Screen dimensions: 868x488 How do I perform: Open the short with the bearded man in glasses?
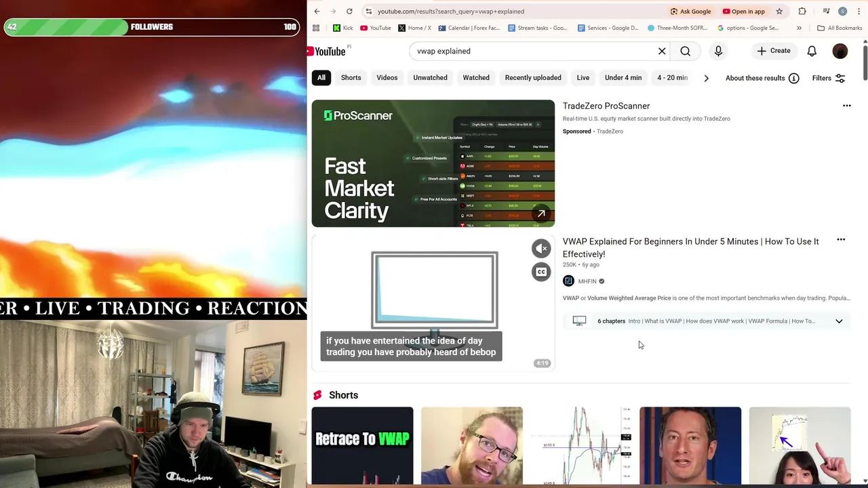coord(472,446)
